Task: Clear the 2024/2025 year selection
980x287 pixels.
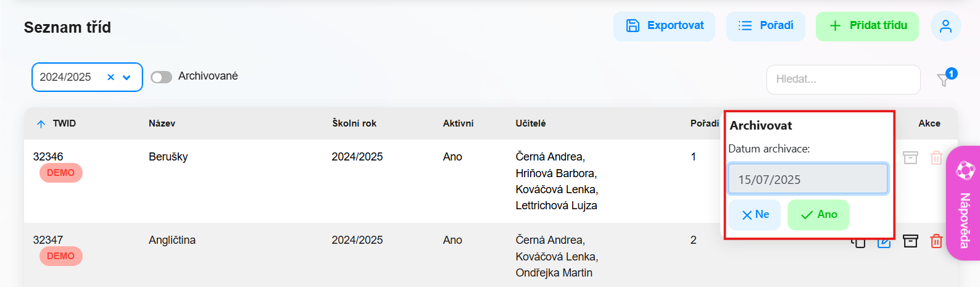Action: (x=110, y=77)
